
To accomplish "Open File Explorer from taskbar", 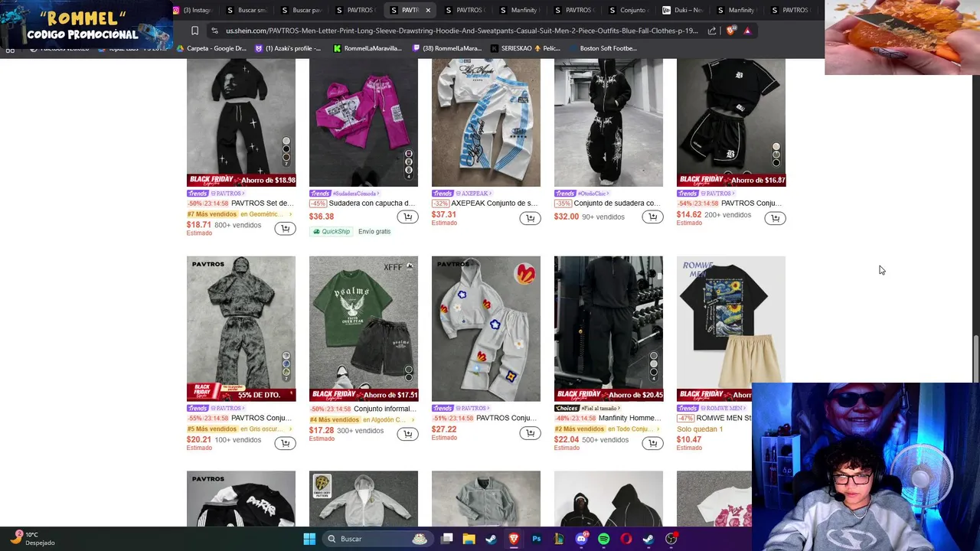I will pos(469,539).
